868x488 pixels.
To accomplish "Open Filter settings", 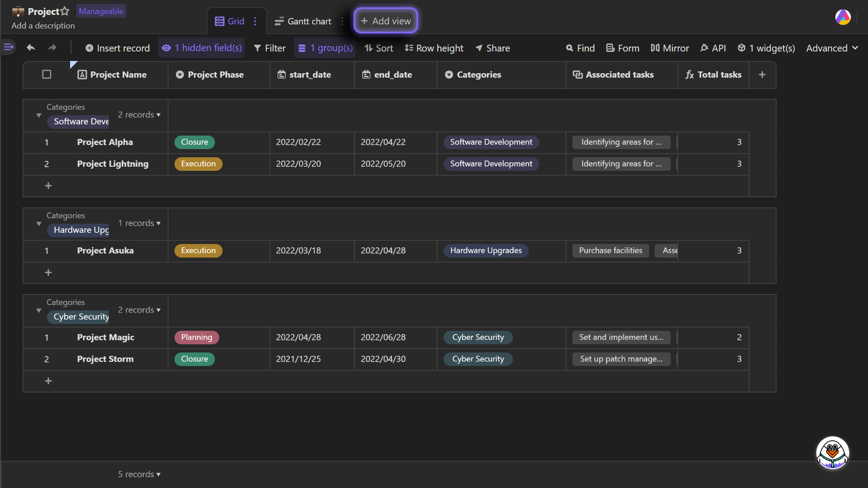I will tap(270, 48).
